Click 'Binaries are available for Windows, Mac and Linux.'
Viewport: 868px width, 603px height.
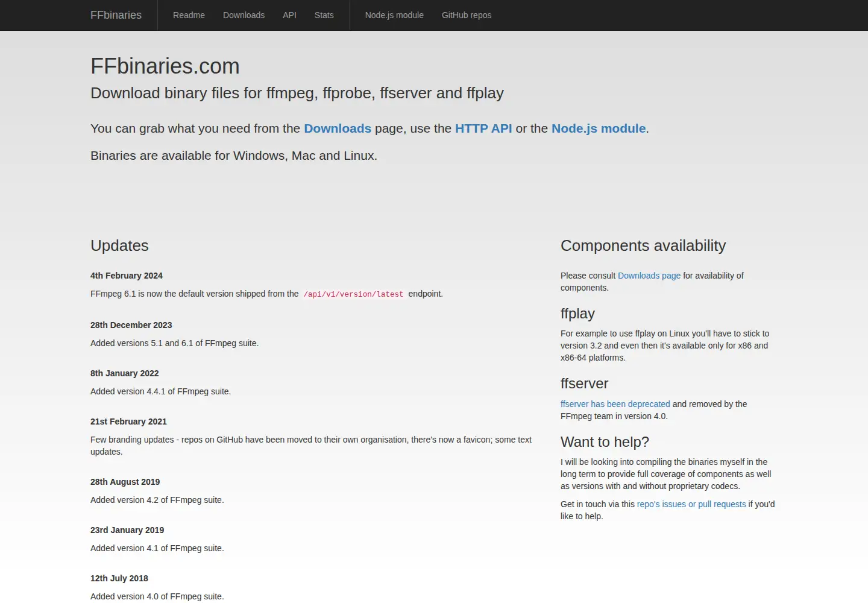click(x=234, y=156)
